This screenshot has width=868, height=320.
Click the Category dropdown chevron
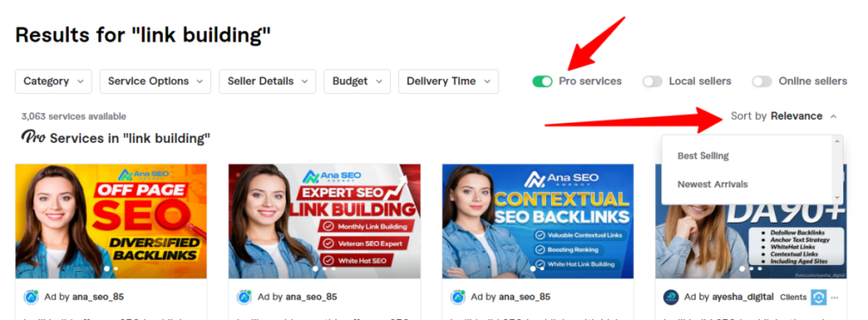tap(81, 82)
